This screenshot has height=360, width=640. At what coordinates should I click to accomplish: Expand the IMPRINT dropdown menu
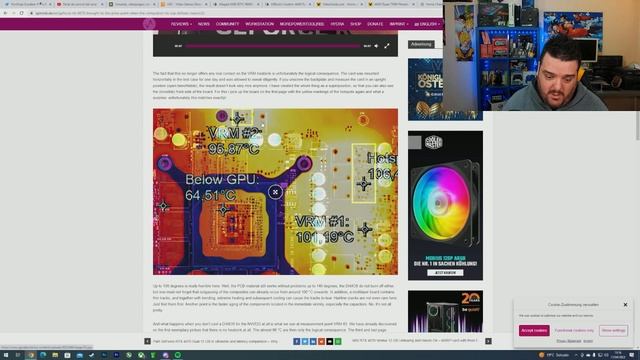(x=398, y=24)
